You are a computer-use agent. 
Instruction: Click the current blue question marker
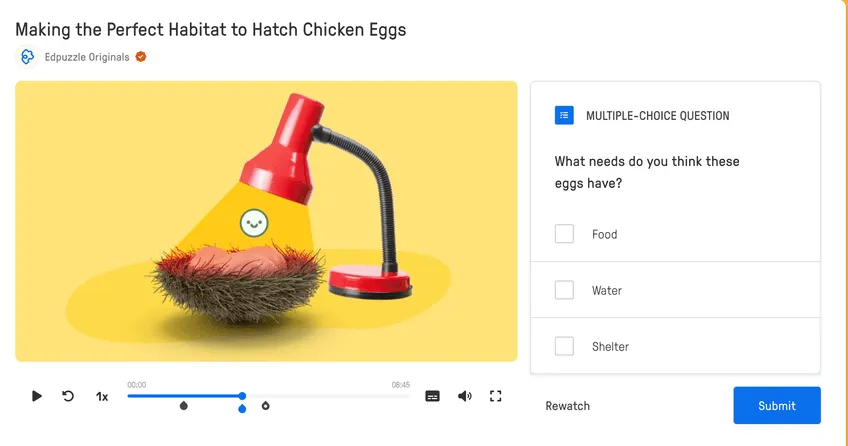click(x=242, y=409)
